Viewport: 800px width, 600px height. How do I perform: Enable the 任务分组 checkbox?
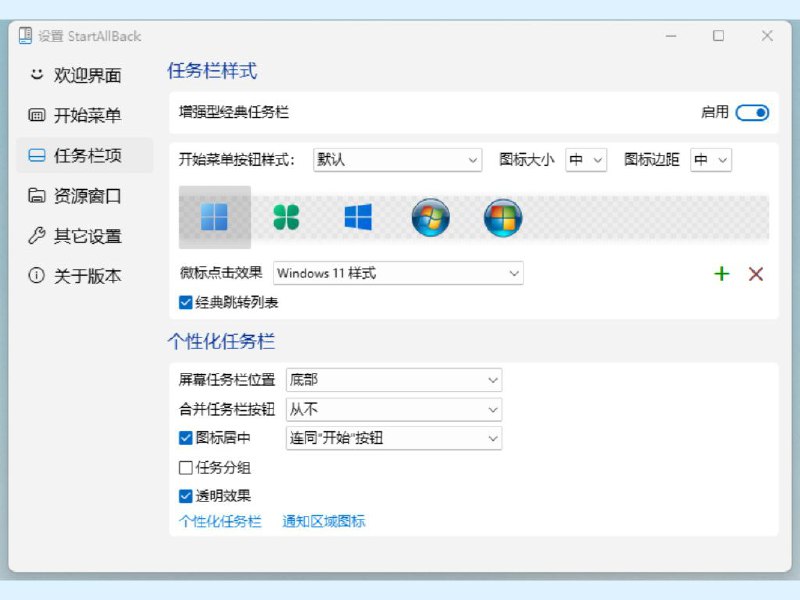(x=186, y=467)
